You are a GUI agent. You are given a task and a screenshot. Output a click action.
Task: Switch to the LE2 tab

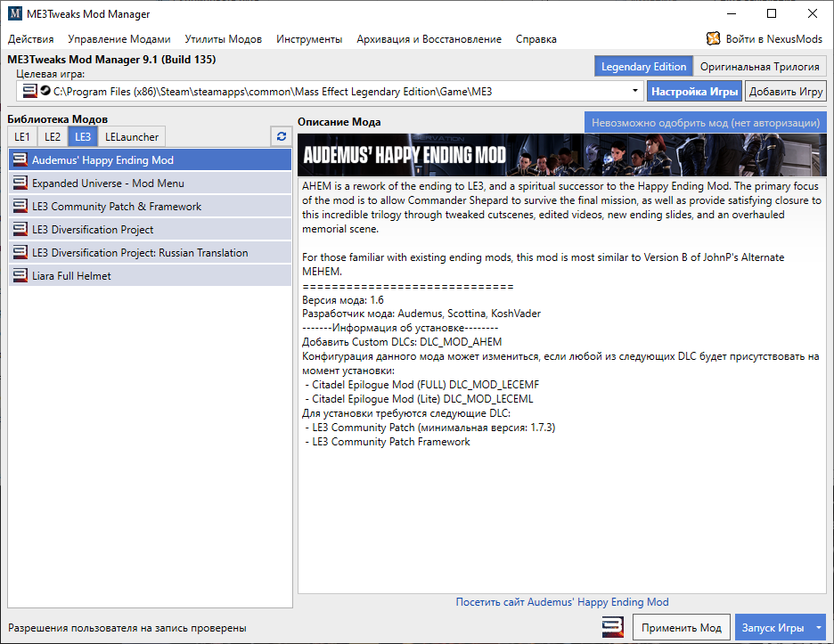(x=52, y=136)
